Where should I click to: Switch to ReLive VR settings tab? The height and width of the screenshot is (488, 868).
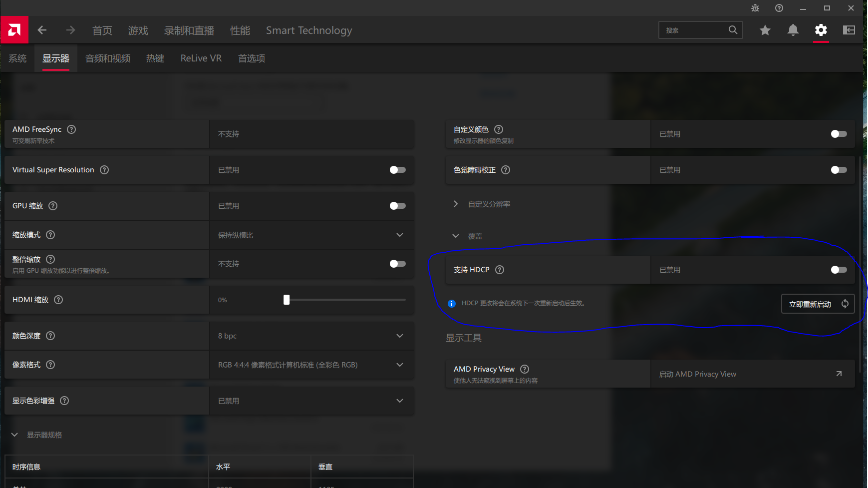pyautogui.click(x=201, y=58)
